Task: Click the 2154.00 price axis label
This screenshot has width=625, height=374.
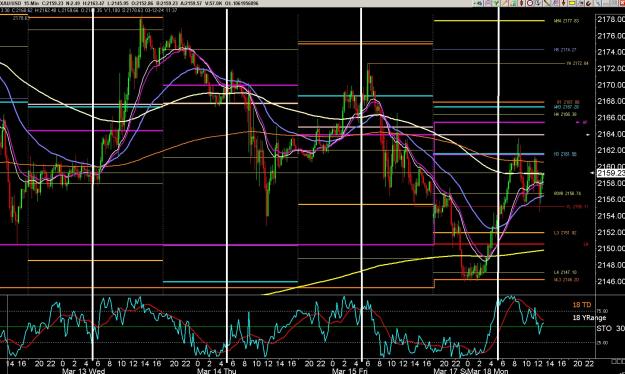Action: point(610,216)
